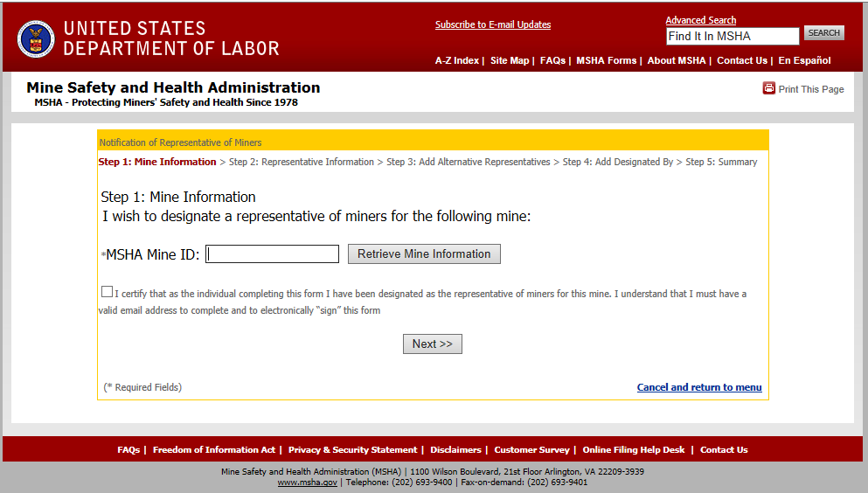This screenshot has width=868, height=493.
Task: Open Freedom of Information Act footer link
Action: tap(213, 450)
